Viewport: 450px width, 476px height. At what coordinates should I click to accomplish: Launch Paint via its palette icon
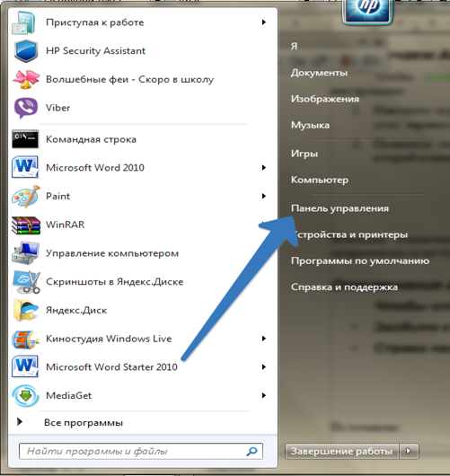(x=26, y=196)
